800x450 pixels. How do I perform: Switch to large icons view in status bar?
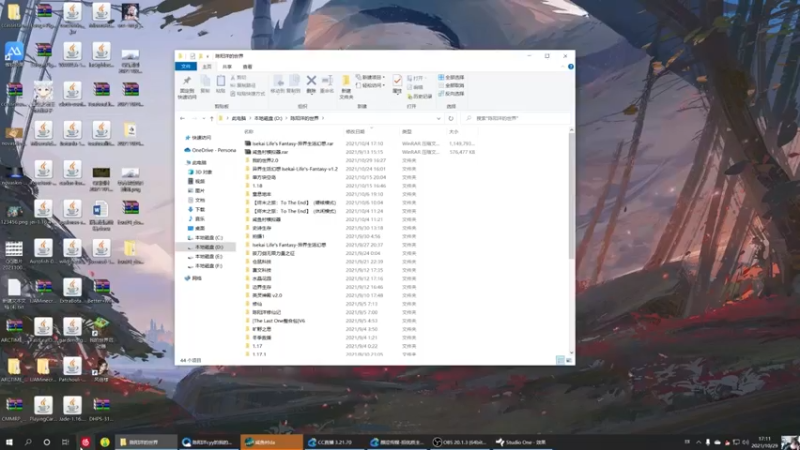pos(568,360)
